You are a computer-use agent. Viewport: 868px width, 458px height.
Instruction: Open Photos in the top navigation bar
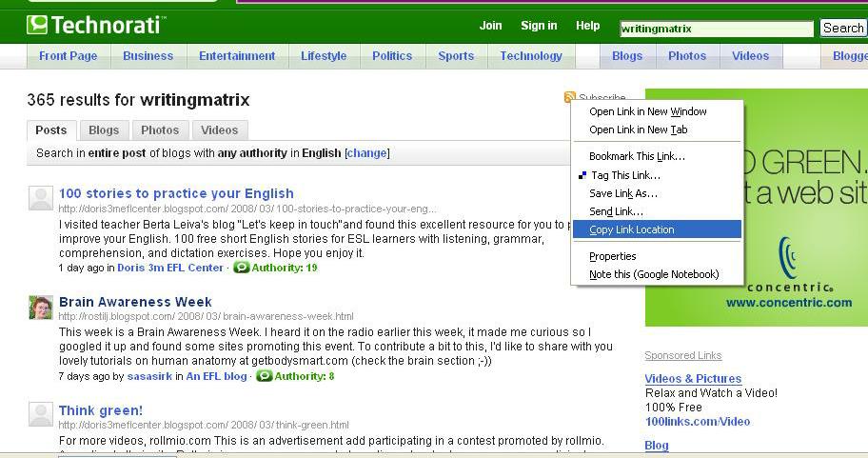[x=687, y=56]
